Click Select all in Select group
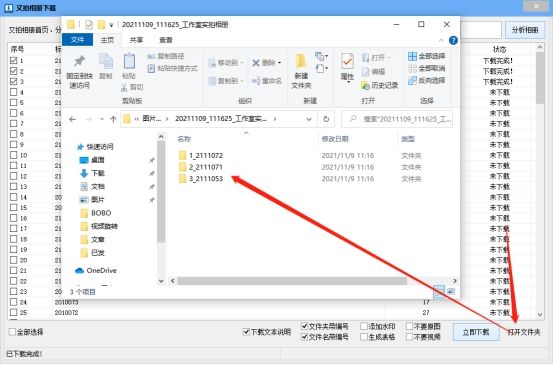Viewport: 553px width, 365px height. pos(426,56)
